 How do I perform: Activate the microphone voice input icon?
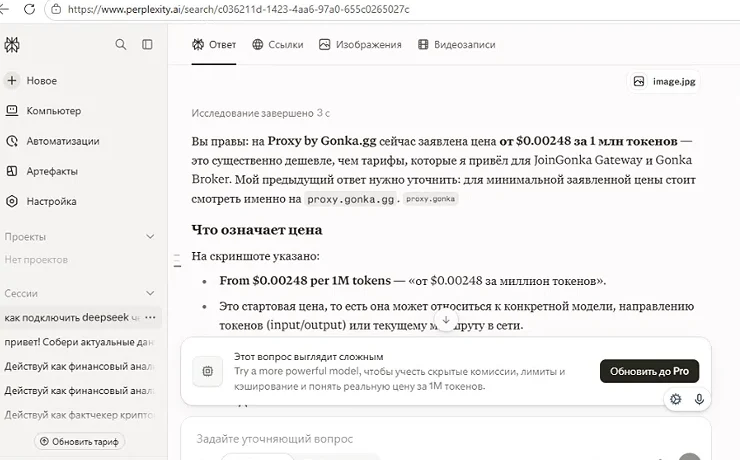699,399
